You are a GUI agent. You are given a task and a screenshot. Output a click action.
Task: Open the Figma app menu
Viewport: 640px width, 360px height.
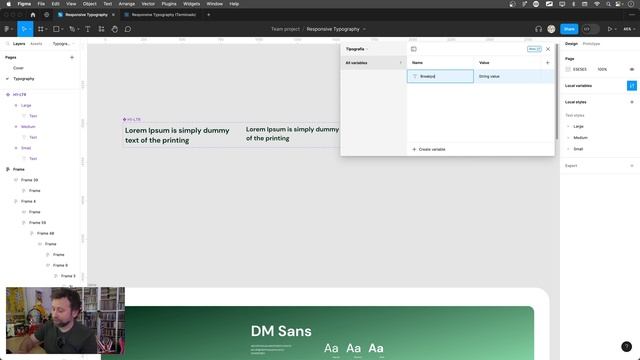[x=24, y=4]
